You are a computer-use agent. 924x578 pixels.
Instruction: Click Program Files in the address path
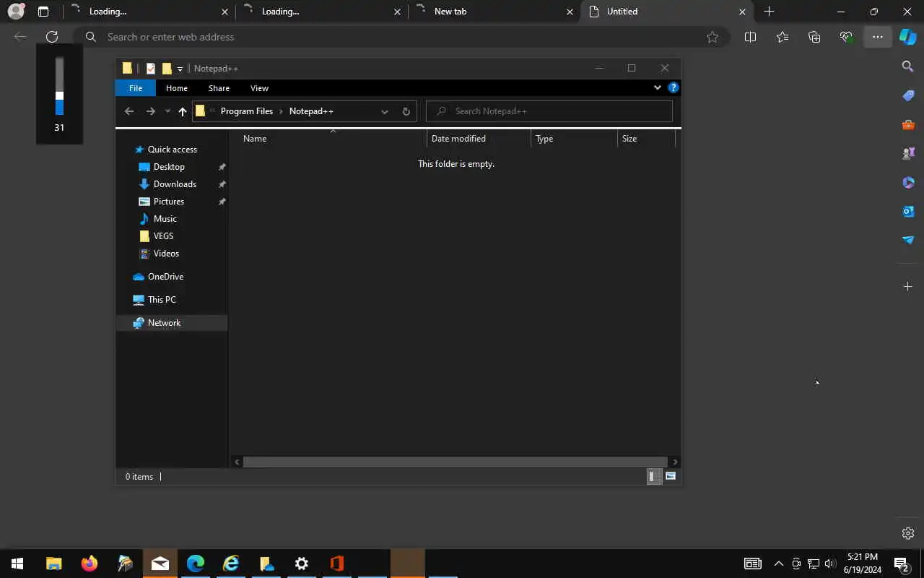246,111
